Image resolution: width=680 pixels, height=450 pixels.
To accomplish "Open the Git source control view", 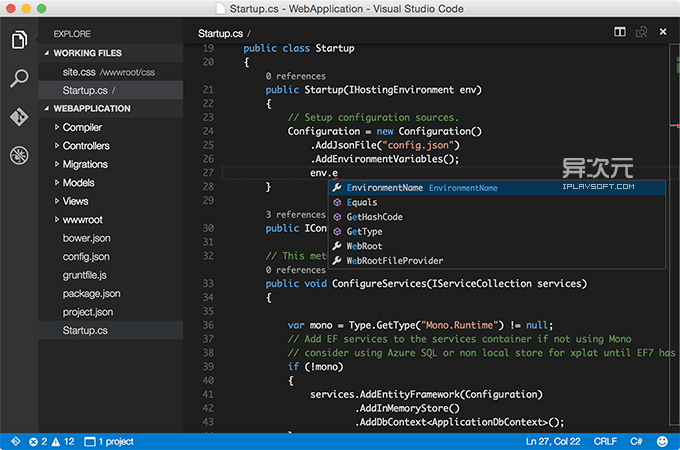I will (19, 117).
